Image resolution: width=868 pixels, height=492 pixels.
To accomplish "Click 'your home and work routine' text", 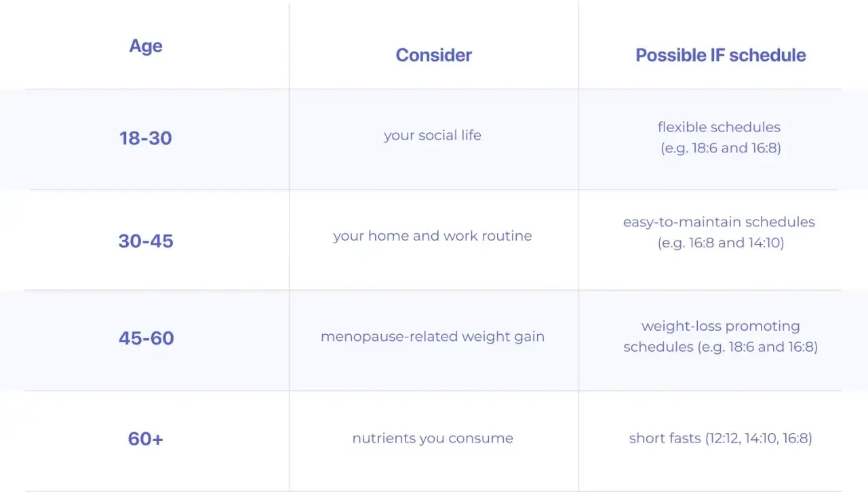I will point(433,236).
